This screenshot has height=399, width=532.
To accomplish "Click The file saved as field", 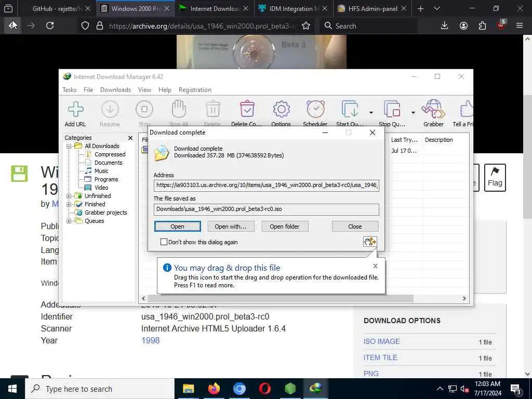I will coord(266,209).
